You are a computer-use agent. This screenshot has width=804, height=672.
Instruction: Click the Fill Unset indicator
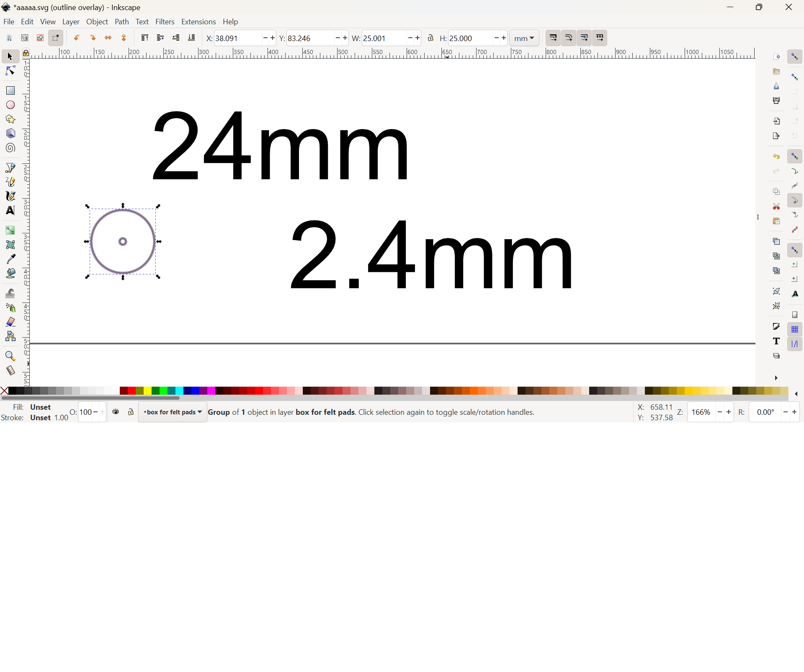click(x=40, y=407)
